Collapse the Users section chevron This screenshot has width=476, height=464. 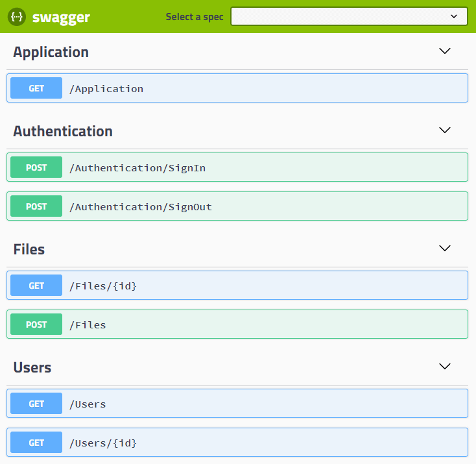click(445, 366)
